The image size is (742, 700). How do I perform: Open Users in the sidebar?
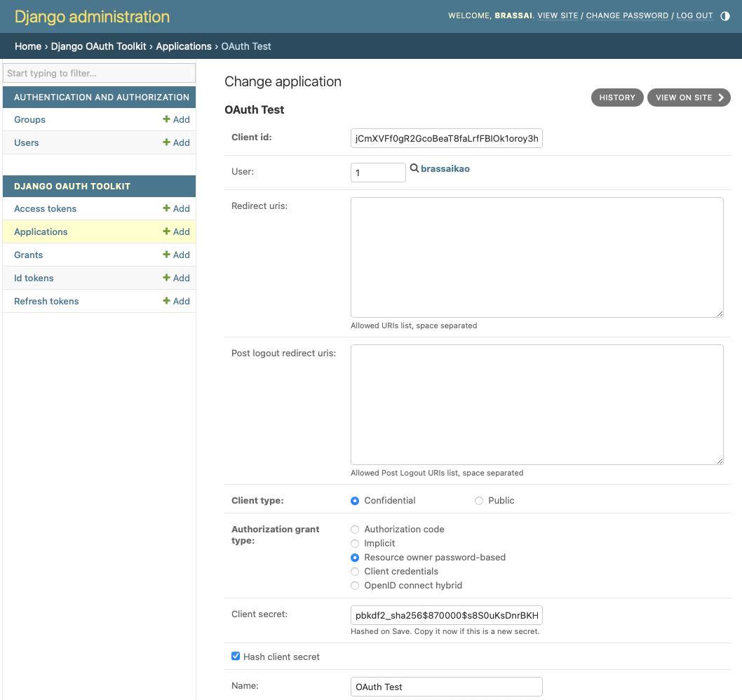point(27,142)
